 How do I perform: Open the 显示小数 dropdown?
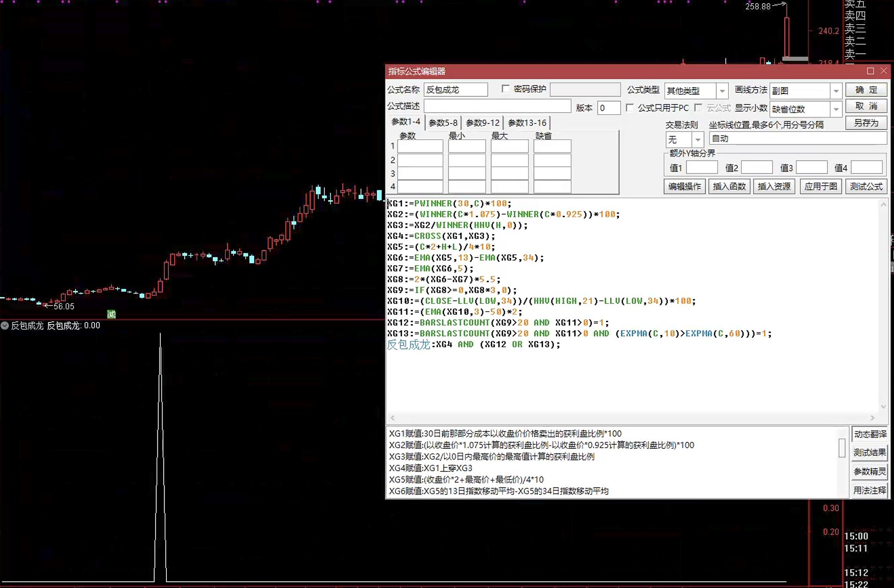click(x=836, y=109)
